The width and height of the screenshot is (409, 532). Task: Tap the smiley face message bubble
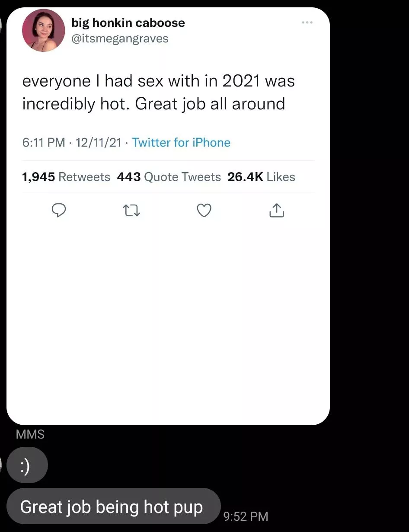click(x=27, y=465)
